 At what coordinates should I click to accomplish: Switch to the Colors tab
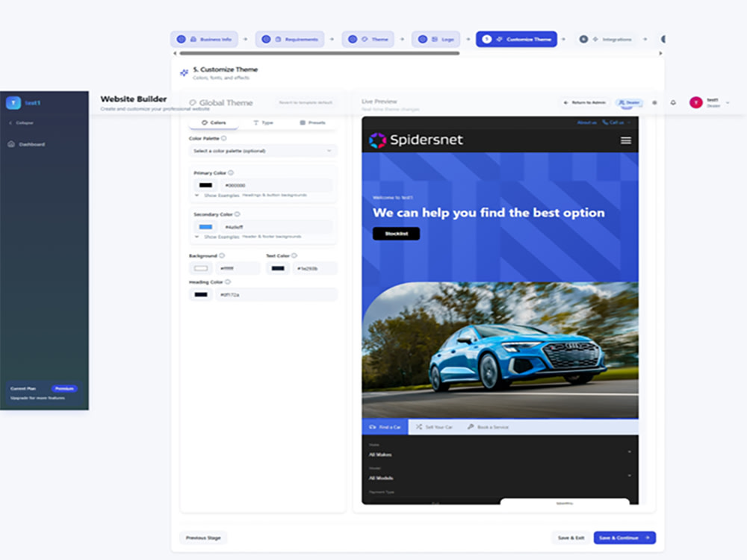(214, 123)
